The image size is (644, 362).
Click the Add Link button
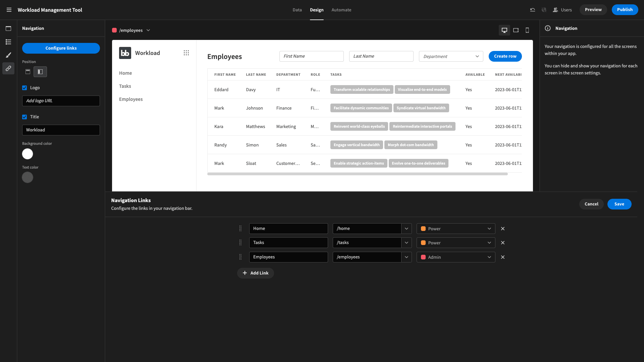256,273
